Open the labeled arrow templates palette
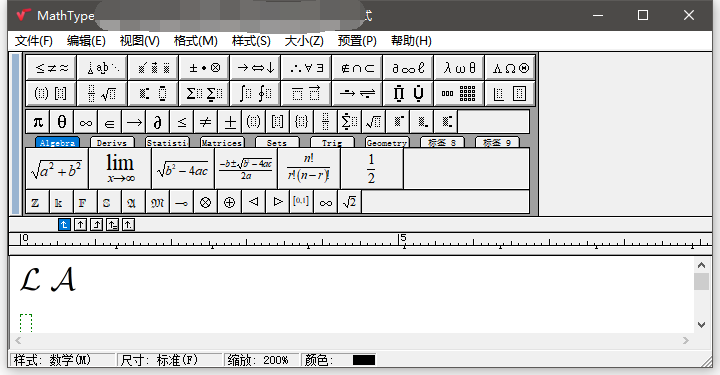Image resolution: width=720 pixels, height=375 pixels. coord(357,94)
